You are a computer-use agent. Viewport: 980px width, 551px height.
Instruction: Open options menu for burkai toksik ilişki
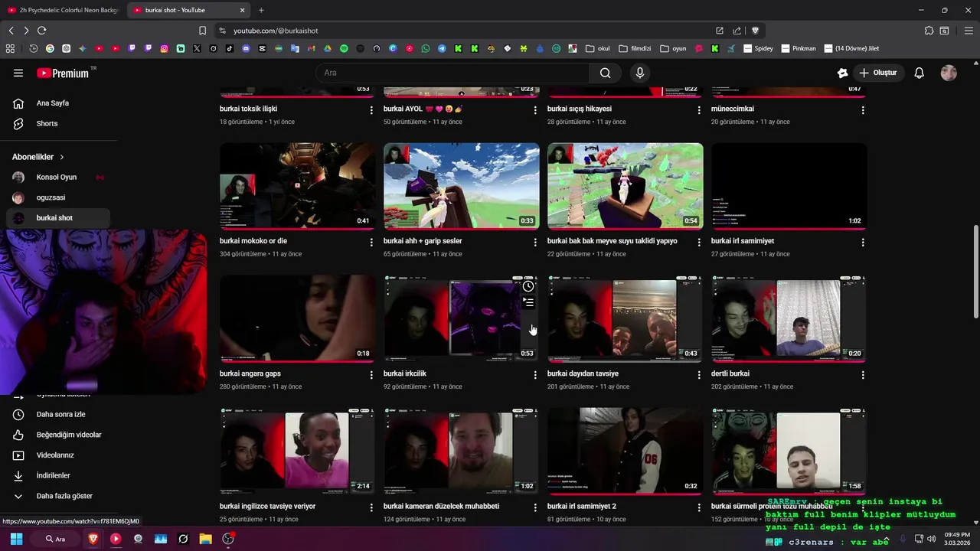coord(371,110)
